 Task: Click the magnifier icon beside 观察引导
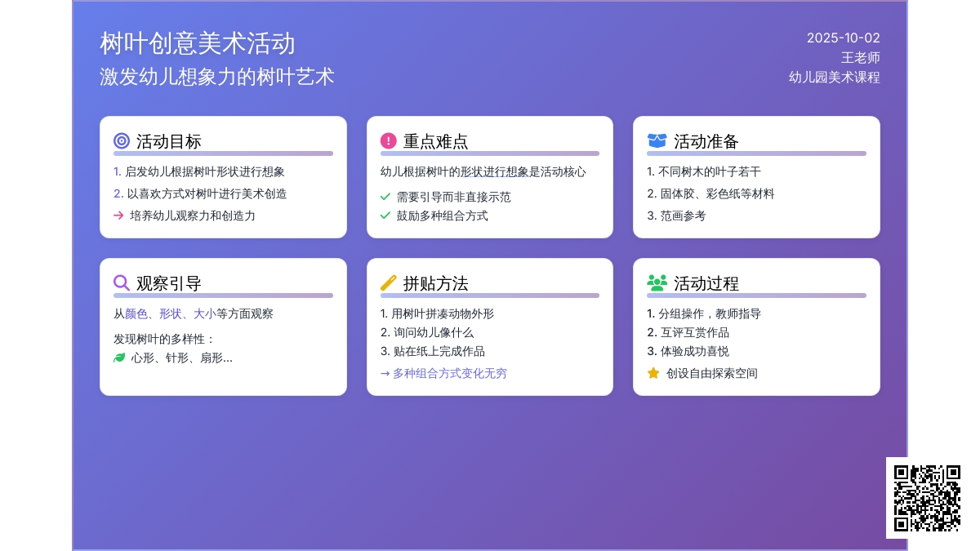(122, 283)
